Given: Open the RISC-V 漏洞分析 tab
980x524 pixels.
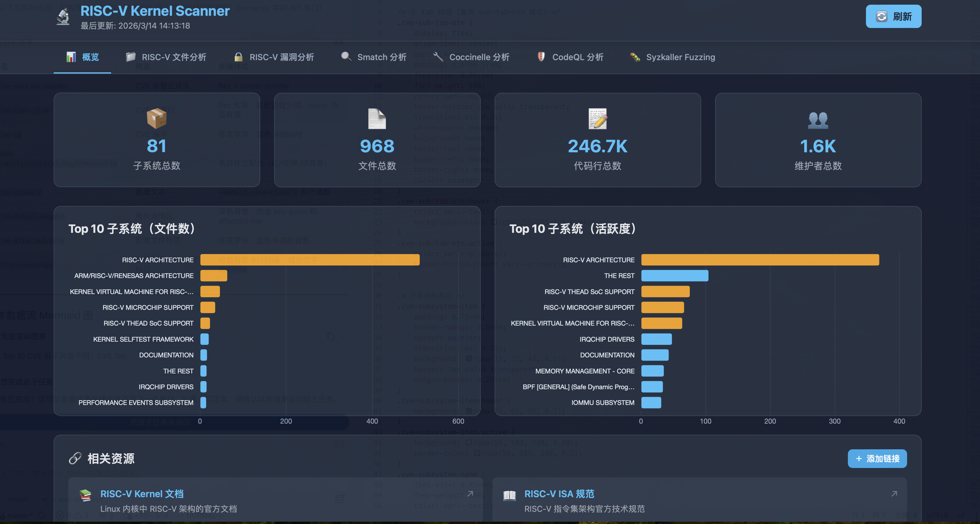Looking at the screenshot, I should coord(274,57).
